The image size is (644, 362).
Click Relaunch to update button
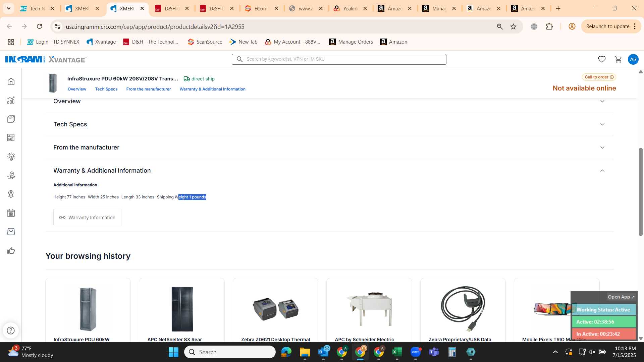(607, 26)
